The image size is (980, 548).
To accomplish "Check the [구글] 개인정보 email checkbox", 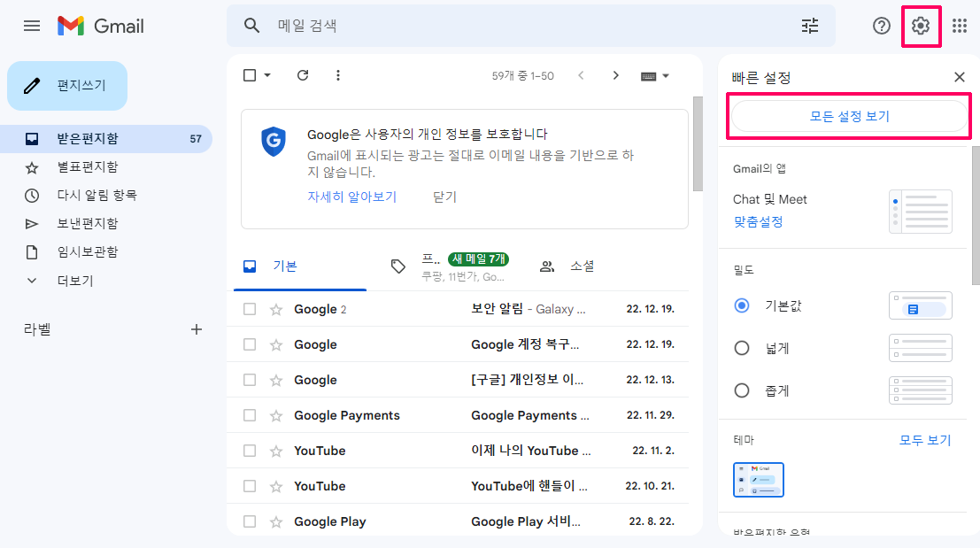I will tap(250, 380).
